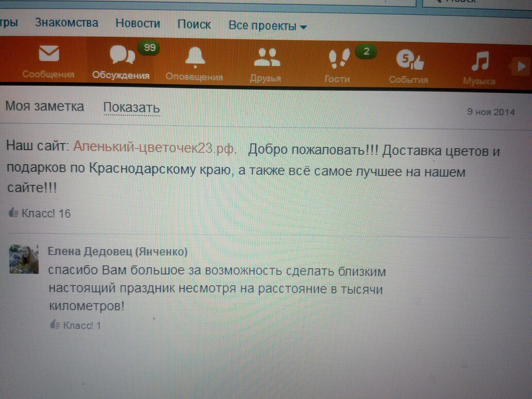532x399 pixels.
Task: Open Новости in top menu
Action: click(138, 24)
